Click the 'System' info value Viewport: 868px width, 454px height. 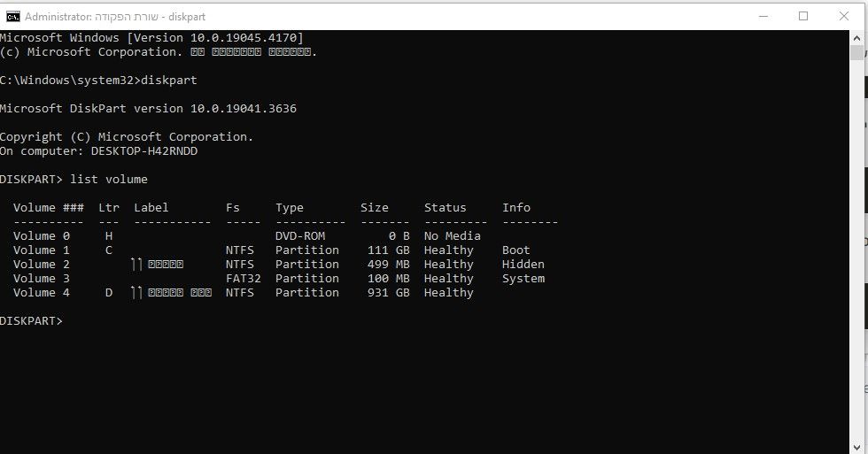(x=523, y=279)
